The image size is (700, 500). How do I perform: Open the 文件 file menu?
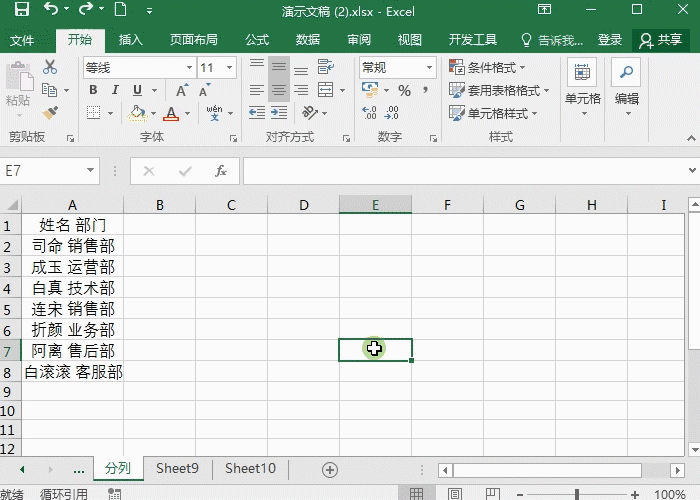(x=21, y=40)
